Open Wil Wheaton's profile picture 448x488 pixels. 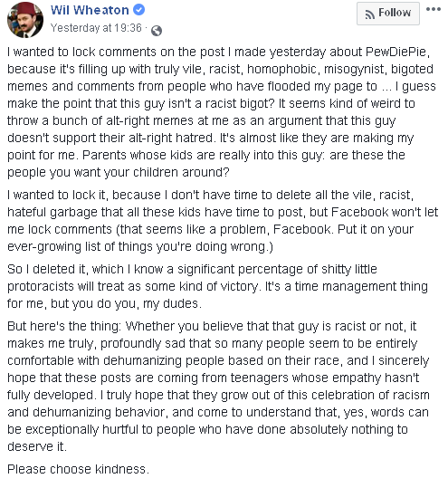point(25,20)
